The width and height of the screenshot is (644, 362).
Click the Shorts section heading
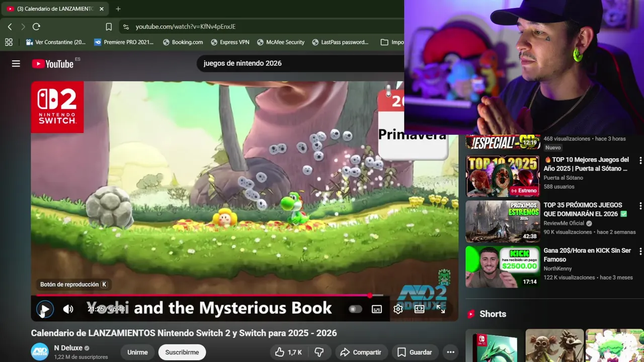pyautogui.click(x=493, y=314)
